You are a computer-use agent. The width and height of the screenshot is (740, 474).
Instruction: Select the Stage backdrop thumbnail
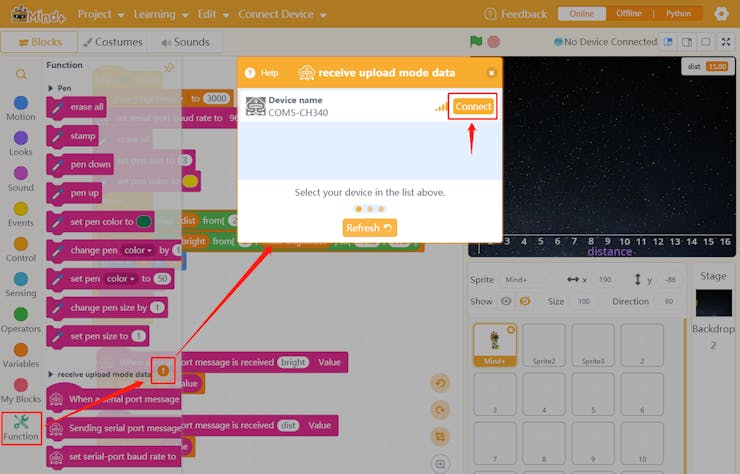(714, 303)
